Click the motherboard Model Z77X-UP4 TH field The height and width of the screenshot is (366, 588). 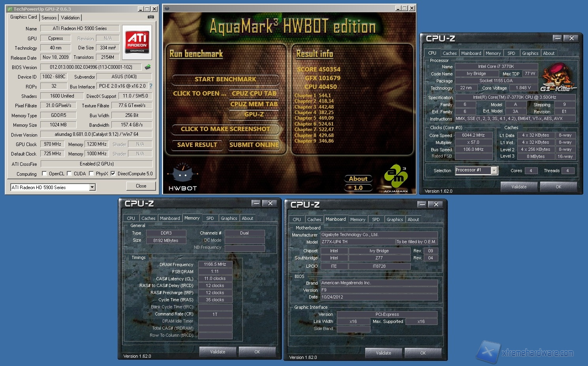point(357,242)
